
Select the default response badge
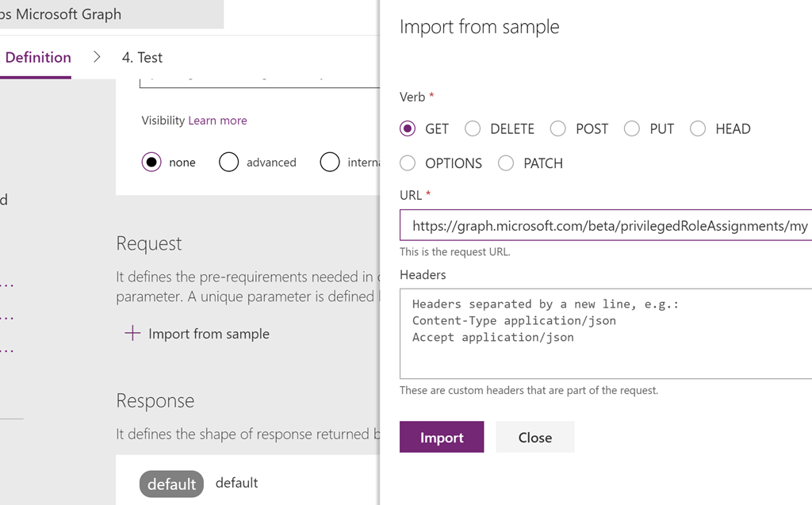(x=171, y=484)
